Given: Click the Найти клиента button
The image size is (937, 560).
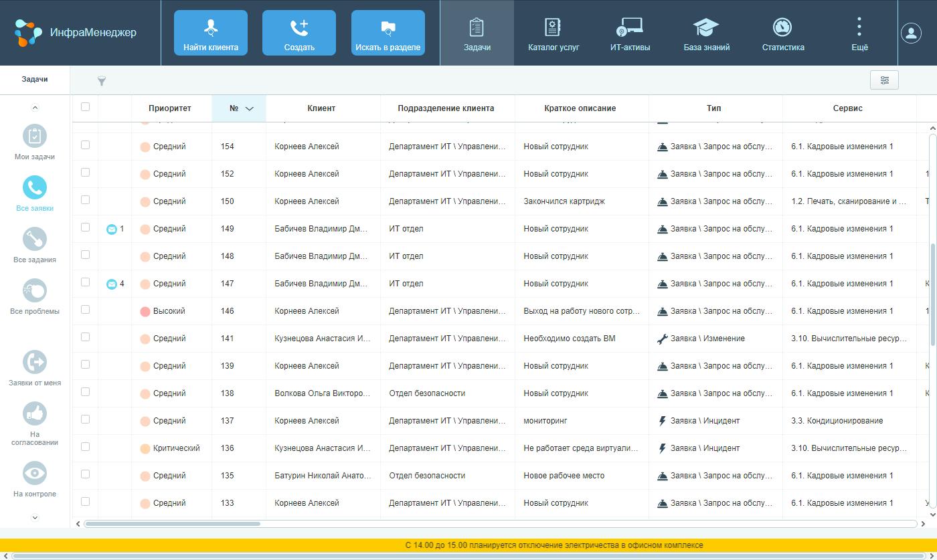Looking at the screenshot, I should coord(210,32).
